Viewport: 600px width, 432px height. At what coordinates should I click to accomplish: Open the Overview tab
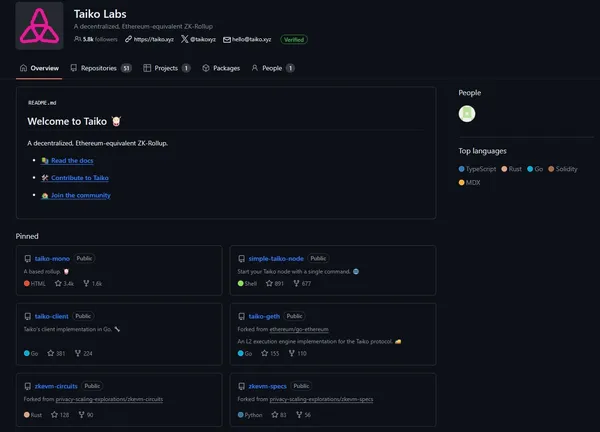click(39, 68)
